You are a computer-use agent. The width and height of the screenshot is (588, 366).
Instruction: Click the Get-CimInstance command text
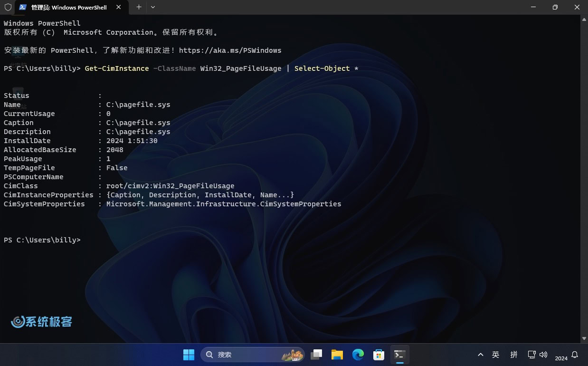pyautogui.click(x=117, y=68)
